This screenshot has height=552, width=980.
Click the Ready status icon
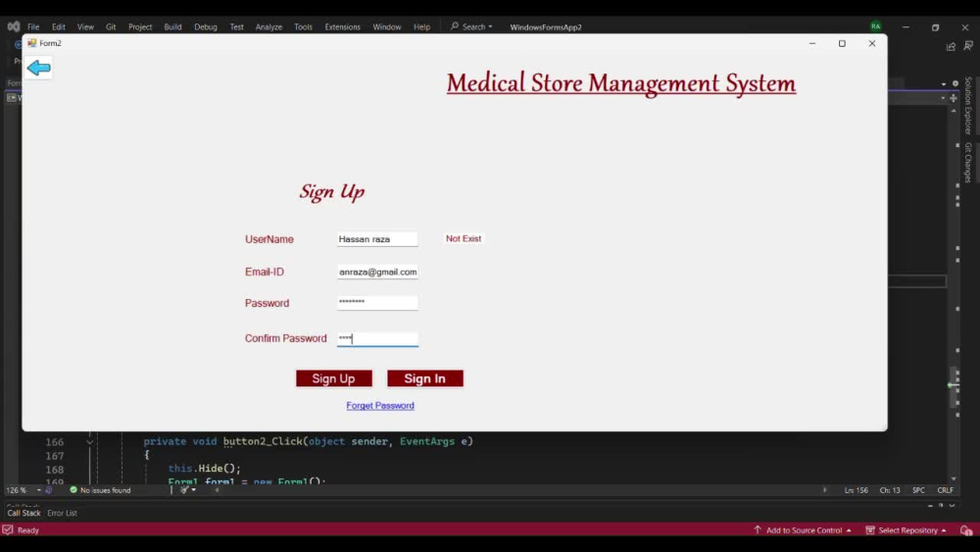(8, 529)
